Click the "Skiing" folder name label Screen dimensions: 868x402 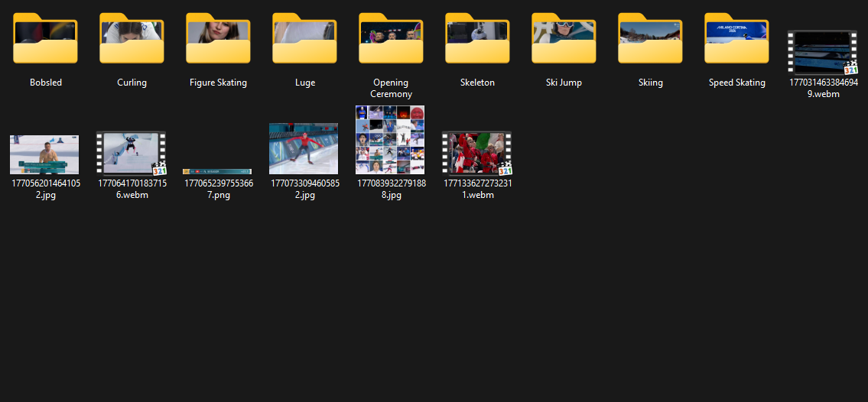pos(650,83)
